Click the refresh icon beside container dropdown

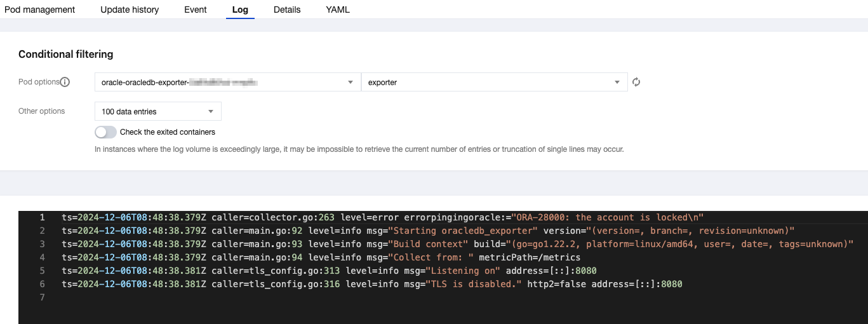tap(636, 82)
